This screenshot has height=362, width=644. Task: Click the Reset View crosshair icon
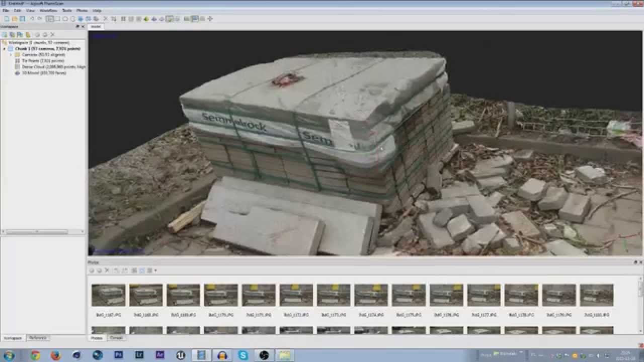[x=210, y=19]
